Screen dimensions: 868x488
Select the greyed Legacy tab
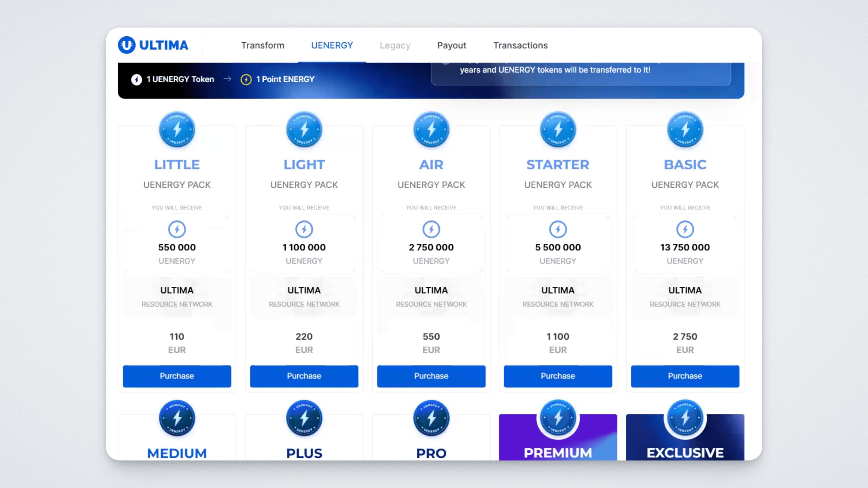coord(395,45)
